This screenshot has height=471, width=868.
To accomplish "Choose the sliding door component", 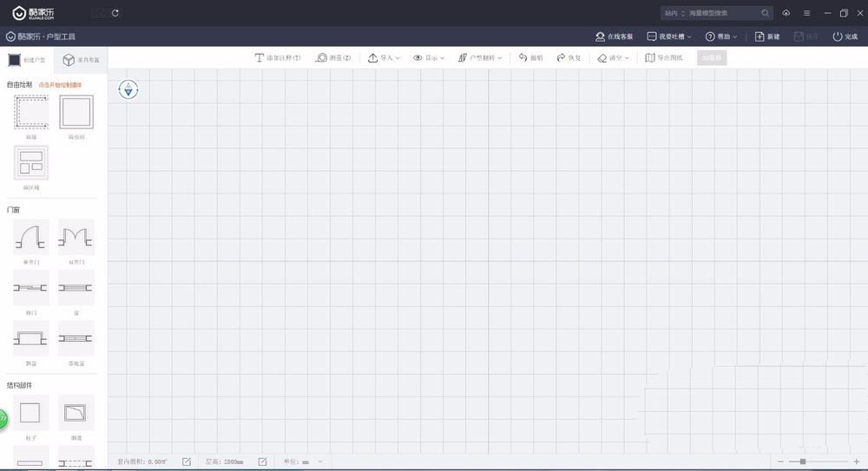I will (x=30, y=287).
